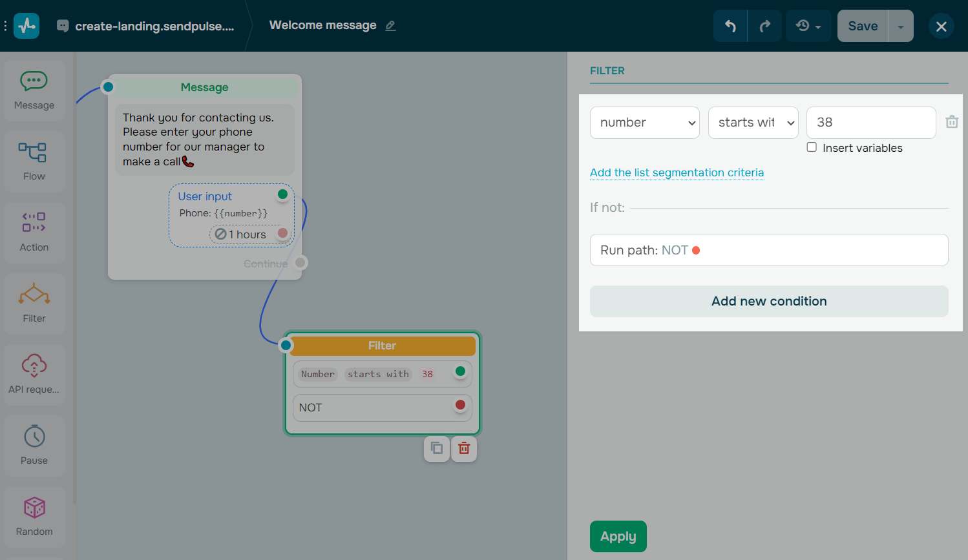Select the Filter block tool
This screenshot has width=968, height=560.
[x=34, y=304]
